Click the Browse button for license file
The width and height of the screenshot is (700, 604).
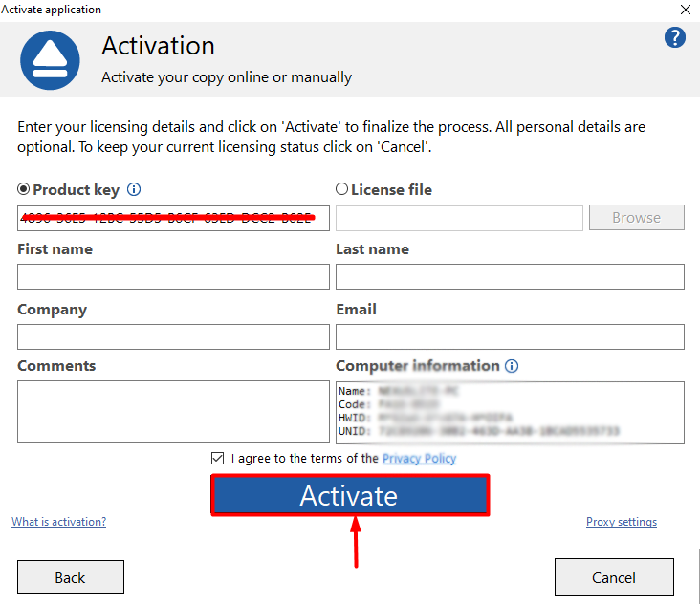click(x=636, y=218)
